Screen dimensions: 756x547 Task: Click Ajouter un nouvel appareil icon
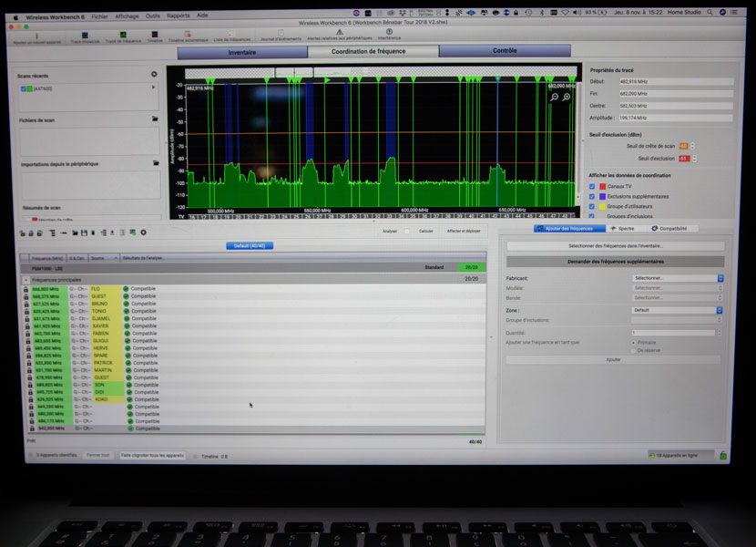tap(36, 36)
